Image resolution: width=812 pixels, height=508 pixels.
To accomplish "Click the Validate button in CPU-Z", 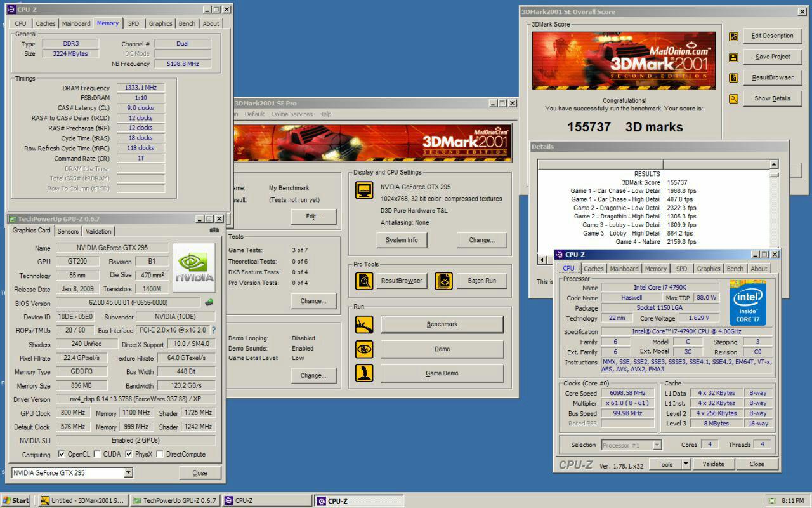I will pyautogui.click(x=713, y=464).
